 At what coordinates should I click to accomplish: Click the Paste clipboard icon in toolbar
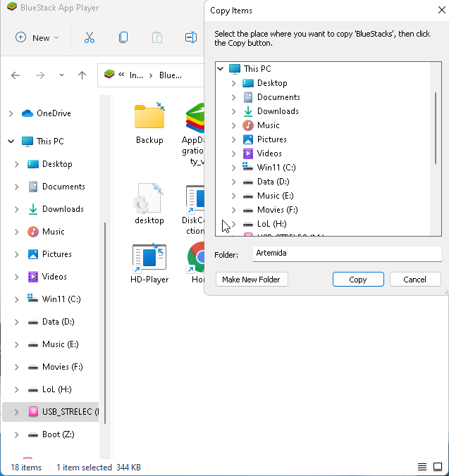157,37
